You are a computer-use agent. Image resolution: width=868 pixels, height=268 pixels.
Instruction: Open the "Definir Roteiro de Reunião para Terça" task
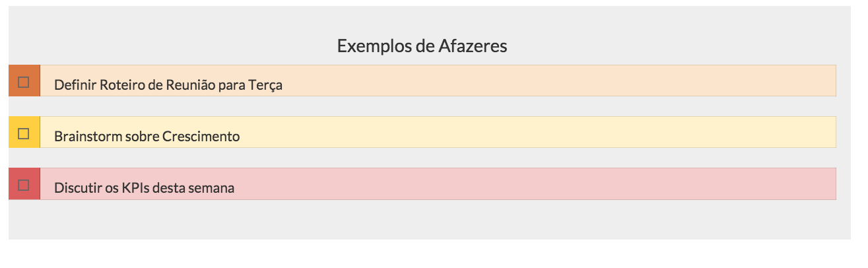[x=168, y=85]
